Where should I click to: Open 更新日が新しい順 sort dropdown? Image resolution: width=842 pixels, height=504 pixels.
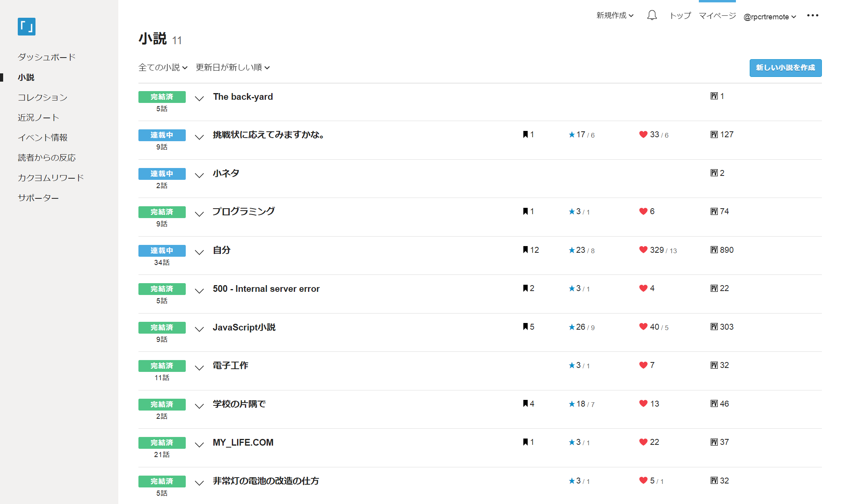coord(233,67)
